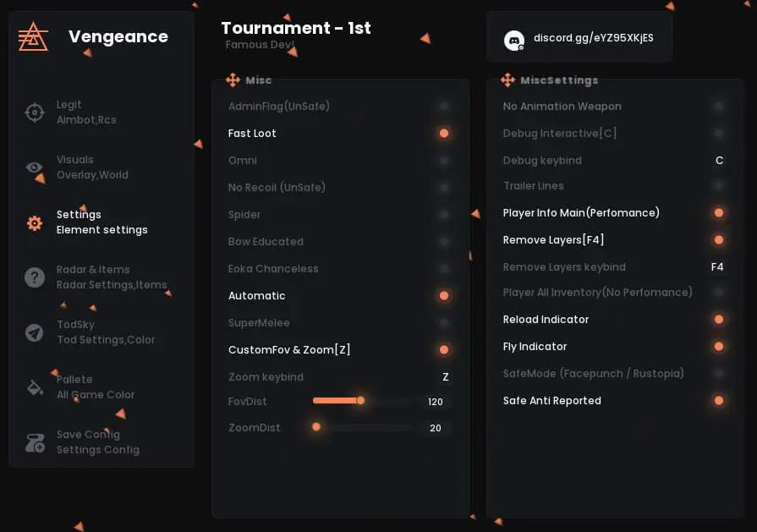Open the discord.gg invite link
The image size is (757, 532).
point(593,38)
